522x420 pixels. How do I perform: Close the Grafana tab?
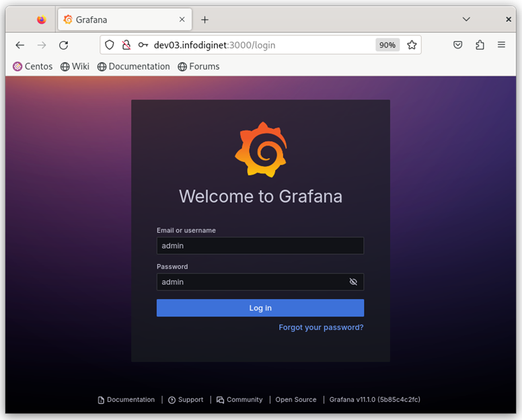pyautogui.click(x=182, y=19)
